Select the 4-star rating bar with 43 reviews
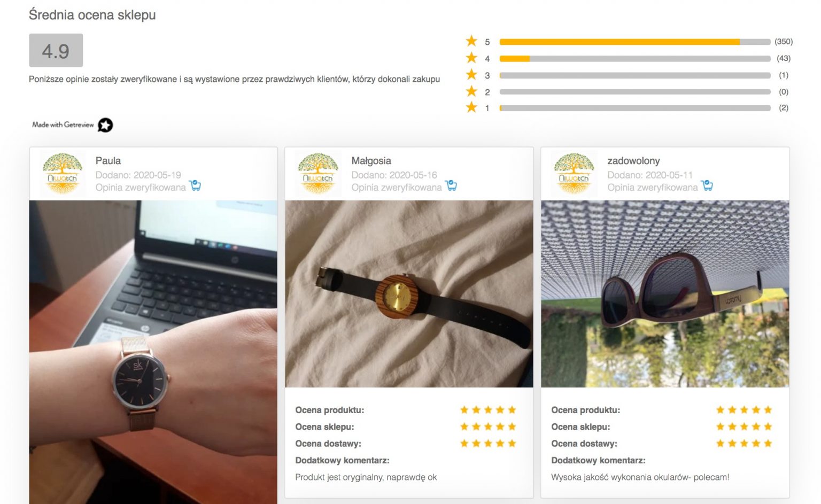Image resolution: width=821 pixels, height=504 pixels. pos(635,59)
